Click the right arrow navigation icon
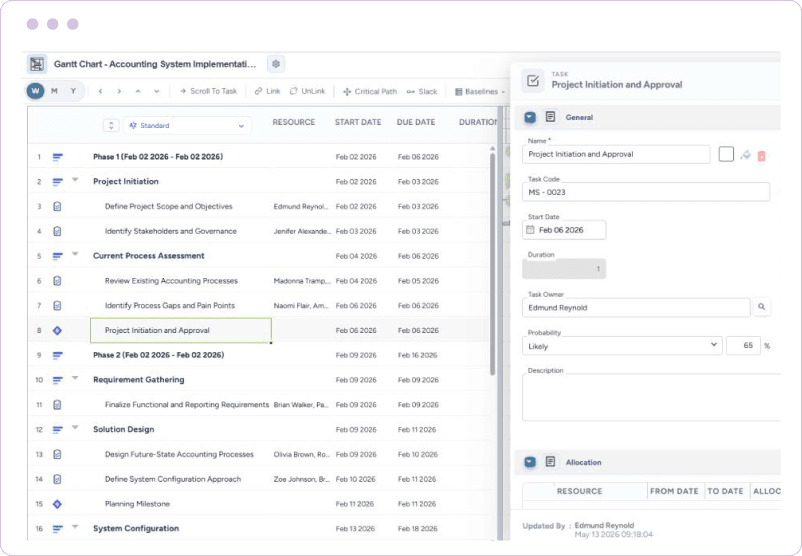This screenshot has height=556, width=802. (x=119, y=91)
